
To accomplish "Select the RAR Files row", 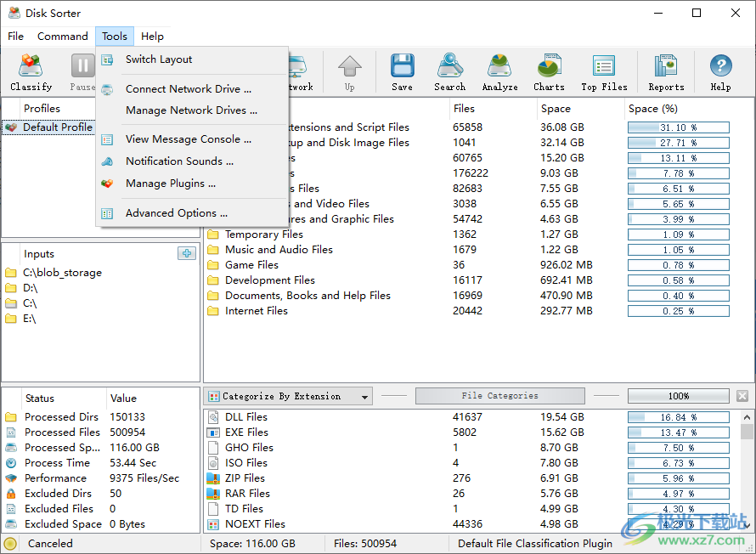I will point(472,494).
